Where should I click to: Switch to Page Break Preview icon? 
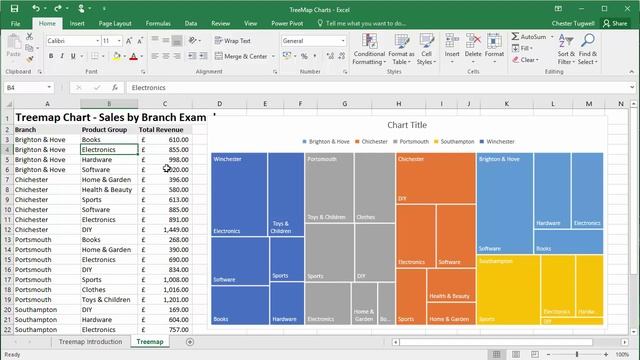(535, 354)
